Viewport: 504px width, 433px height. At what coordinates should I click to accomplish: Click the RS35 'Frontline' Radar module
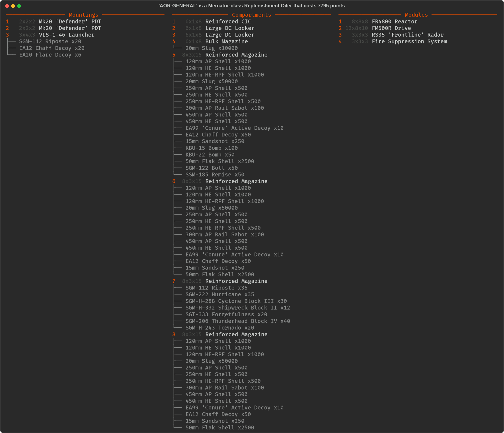391,35
